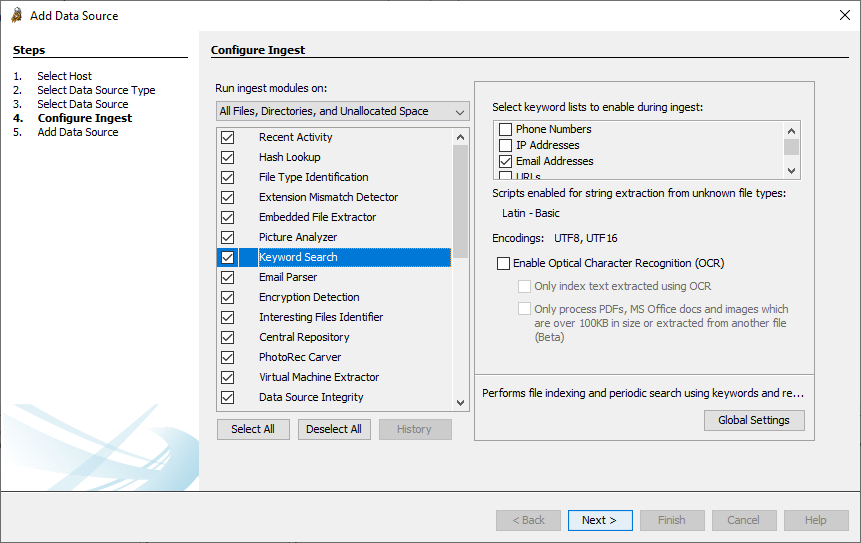Viewport: 861px width, 543px height.
Task: Enable Optical Character Recognition (OCR) checkbox
Action: 503,264
